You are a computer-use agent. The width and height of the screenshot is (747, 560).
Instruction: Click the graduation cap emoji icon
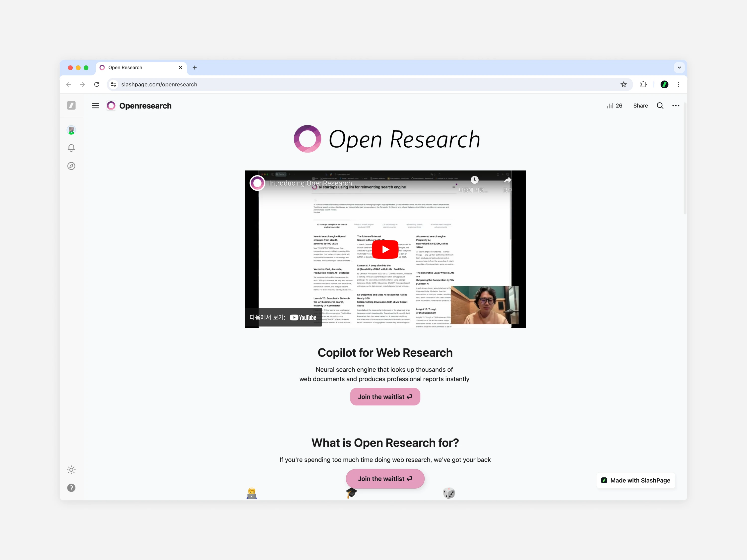pos(351,493)
